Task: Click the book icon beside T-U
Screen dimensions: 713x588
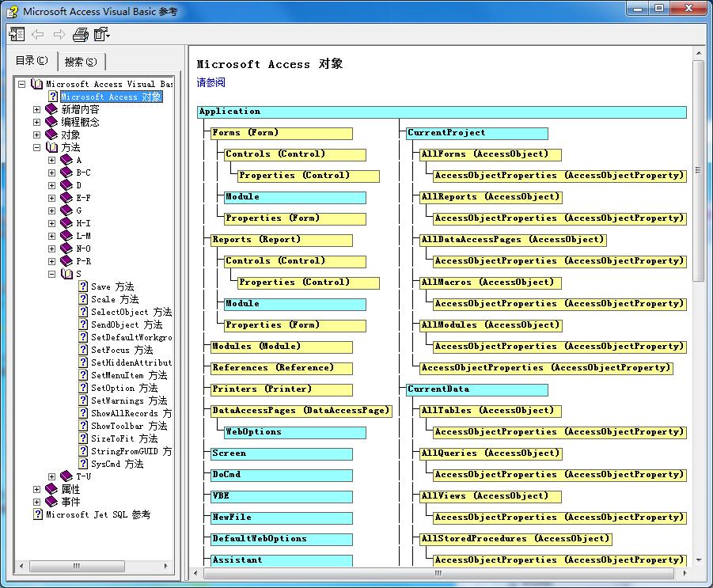Action: click(x=66, y=476)
